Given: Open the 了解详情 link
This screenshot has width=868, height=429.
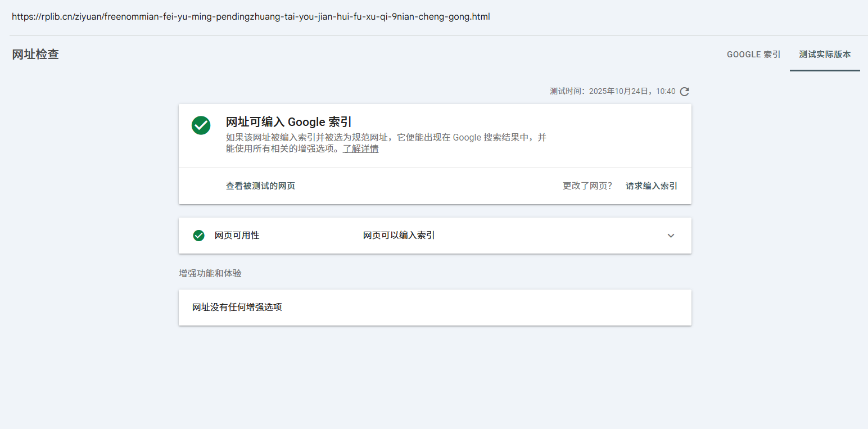Looking at the screenshot, I should tap(360, 149).
